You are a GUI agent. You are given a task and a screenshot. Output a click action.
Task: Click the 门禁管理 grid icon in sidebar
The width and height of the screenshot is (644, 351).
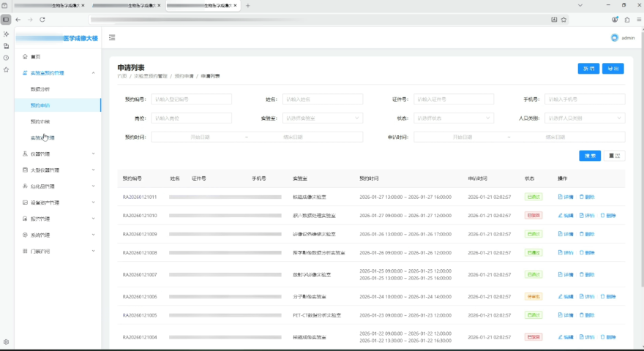tap(25, 252)
